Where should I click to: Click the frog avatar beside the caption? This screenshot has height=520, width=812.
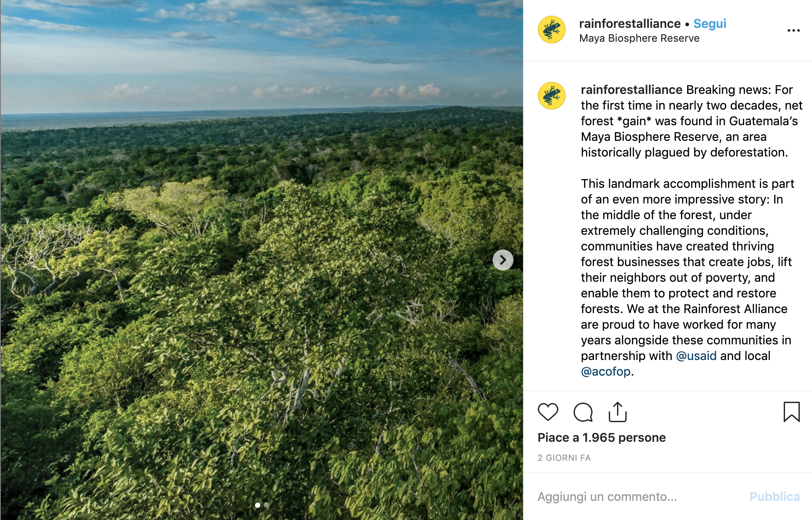pos(551,96)
